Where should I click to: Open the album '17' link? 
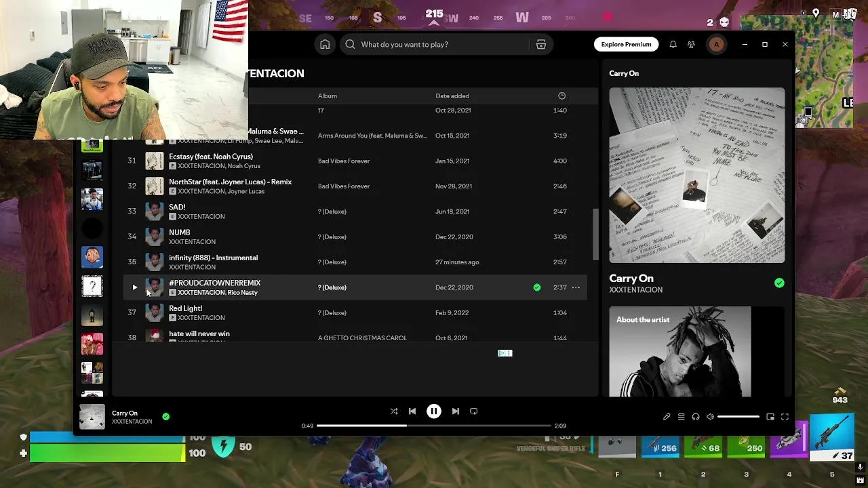(x=321, y=110)
